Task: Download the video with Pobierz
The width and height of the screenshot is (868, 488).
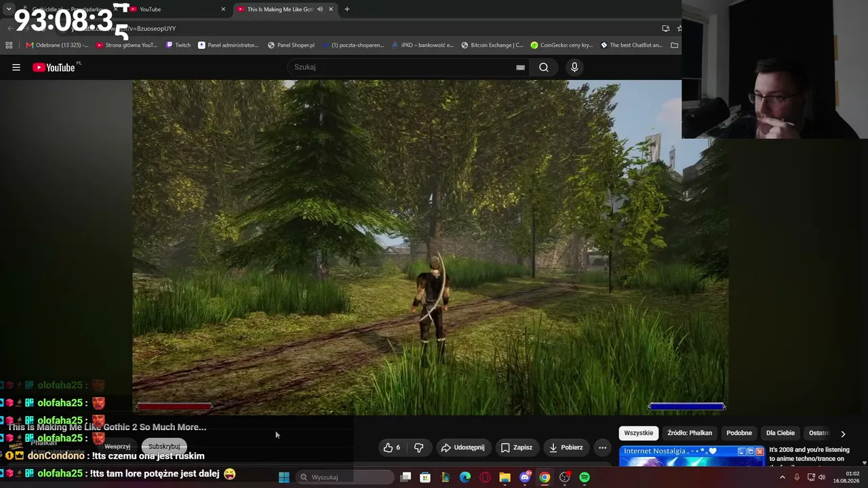Action: coord(566,447)
